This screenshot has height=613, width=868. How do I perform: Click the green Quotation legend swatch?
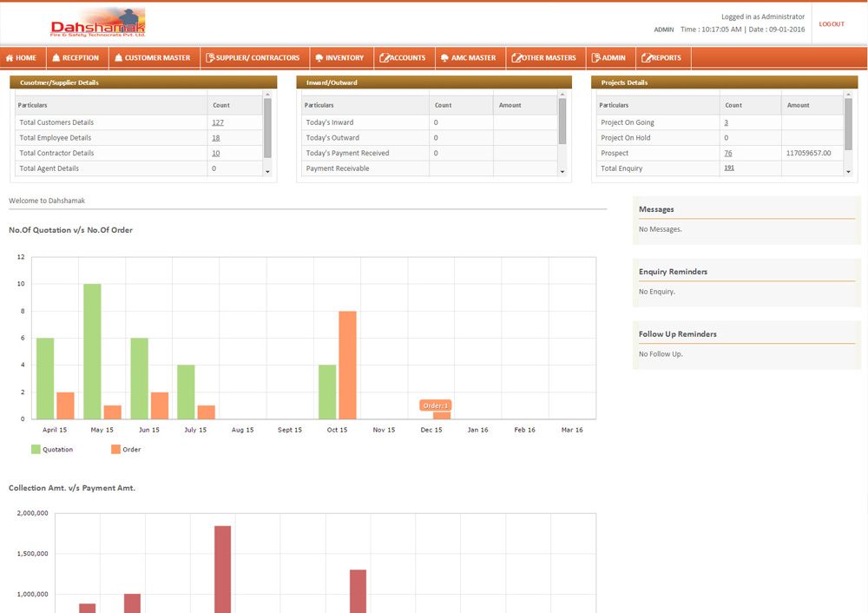point(36,449)
